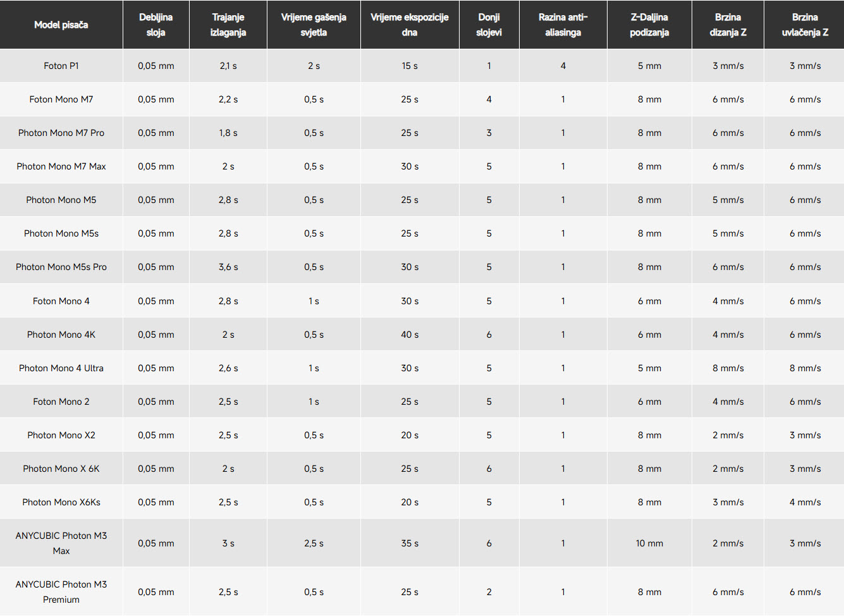Click the "Vrijeme ekspozicije dna" header

(410, 25)
